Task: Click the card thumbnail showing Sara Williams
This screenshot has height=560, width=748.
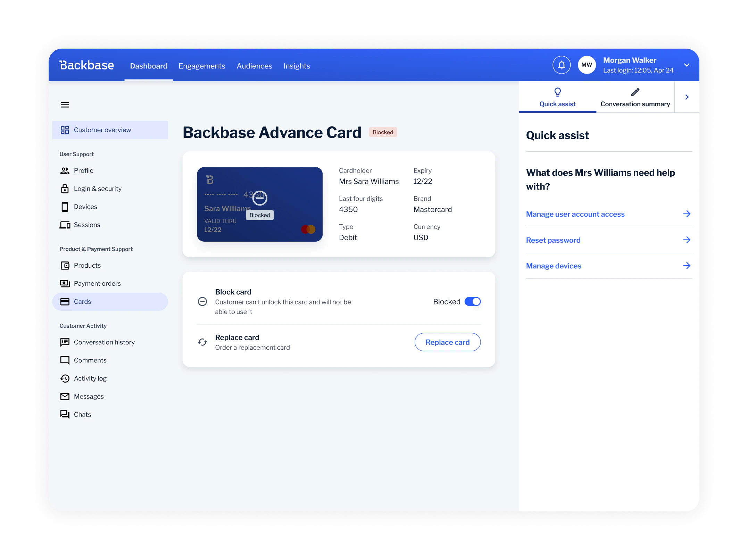Action: coord(260,204)
